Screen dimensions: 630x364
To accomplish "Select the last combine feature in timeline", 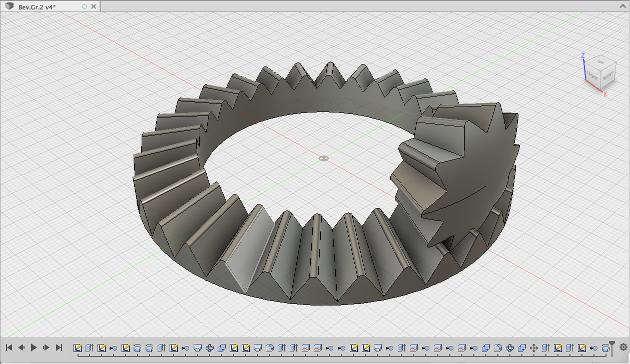I will click(522, 348).
